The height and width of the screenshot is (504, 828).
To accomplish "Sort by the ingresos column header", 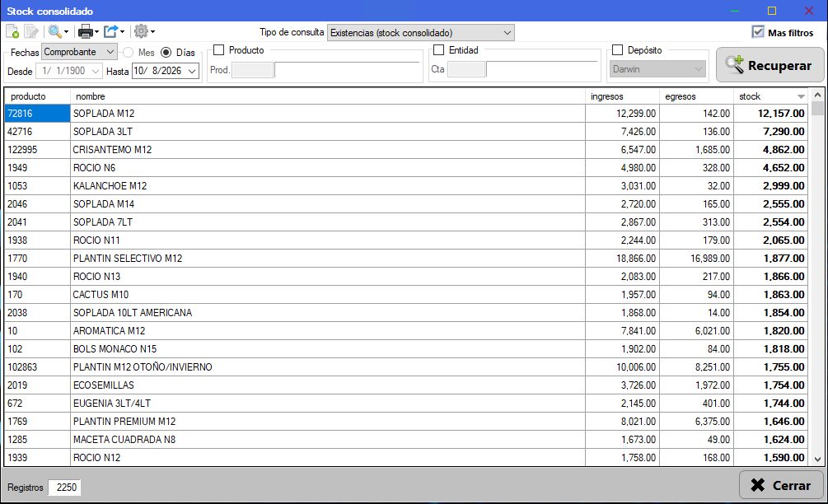I will (622, 96).
